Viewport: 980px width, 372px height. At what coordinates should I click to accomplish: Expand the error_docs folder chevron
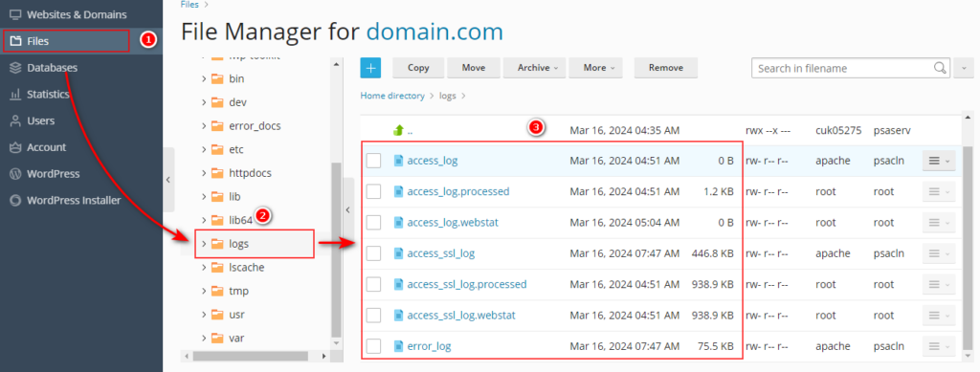pyautogui.click(x=204, y=126)
